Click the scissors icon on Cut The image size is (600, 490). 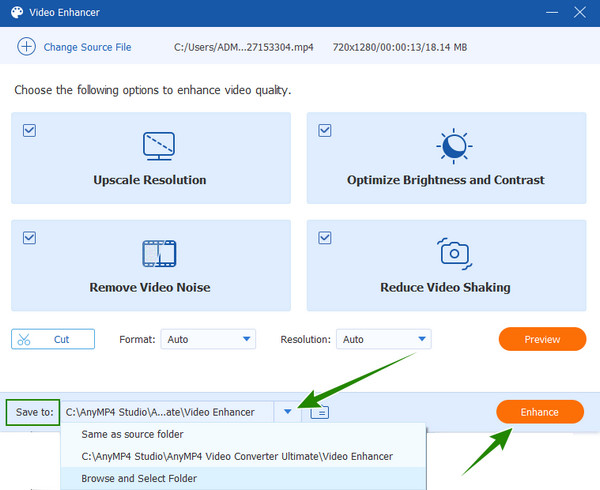[24, 339]
